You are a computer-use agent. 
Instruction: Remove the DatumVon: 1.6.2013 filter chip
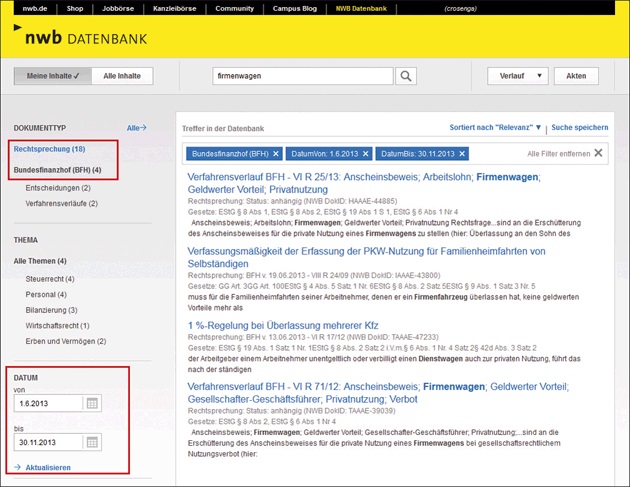click(365, 153)
